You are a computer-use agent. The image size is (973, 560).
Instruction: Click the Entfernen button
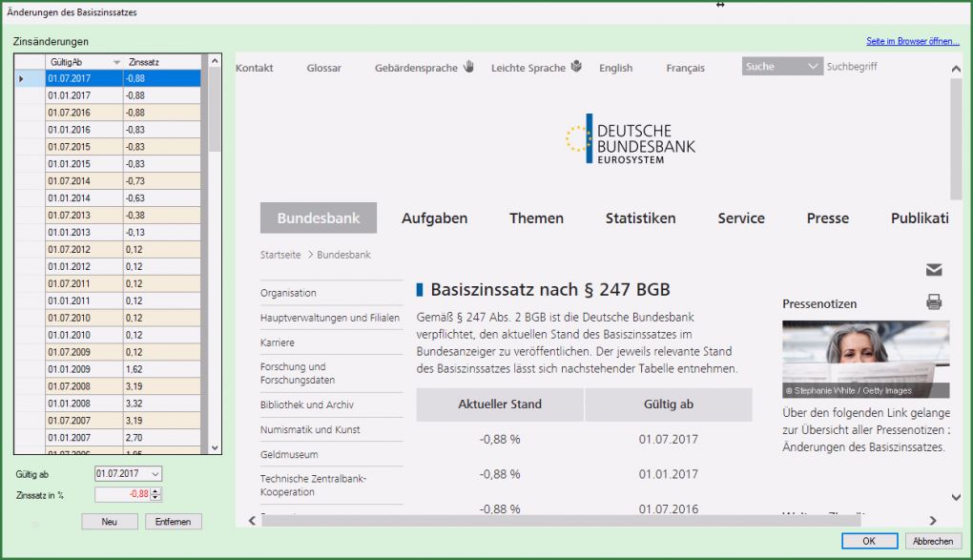174,522
